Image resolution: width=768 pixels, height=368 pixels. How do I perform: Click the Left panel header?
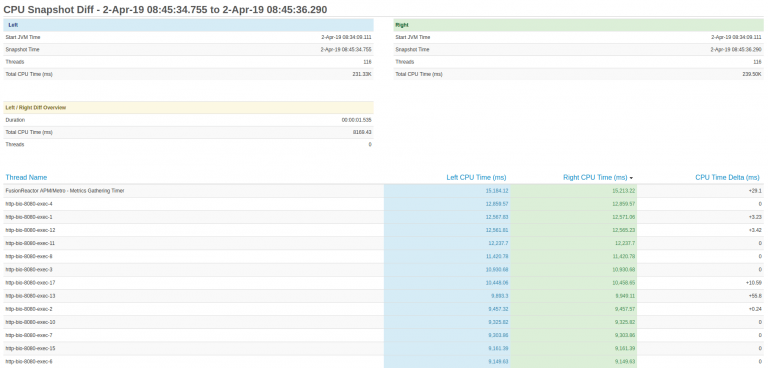tap(189, 25)
